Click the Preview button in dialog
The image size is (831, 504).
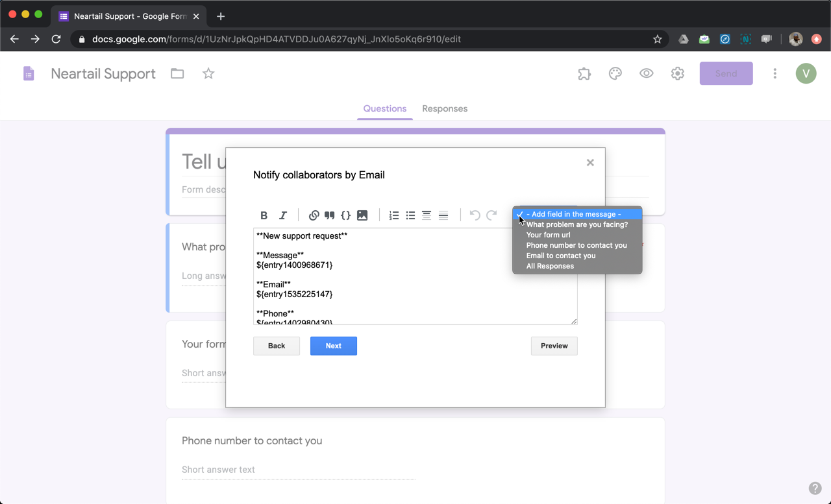[x=554, y=346]
